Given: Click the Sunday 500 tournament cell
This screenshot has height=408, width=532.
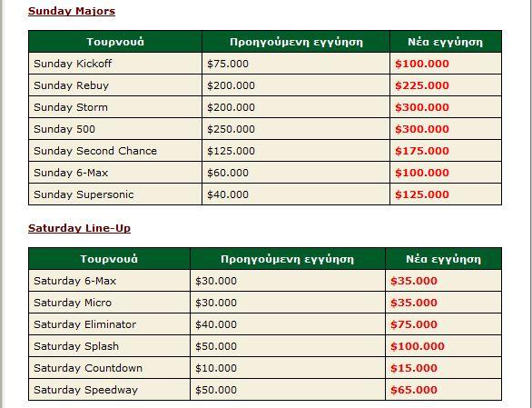Looking at the screenshot, I should coord(115,129).
